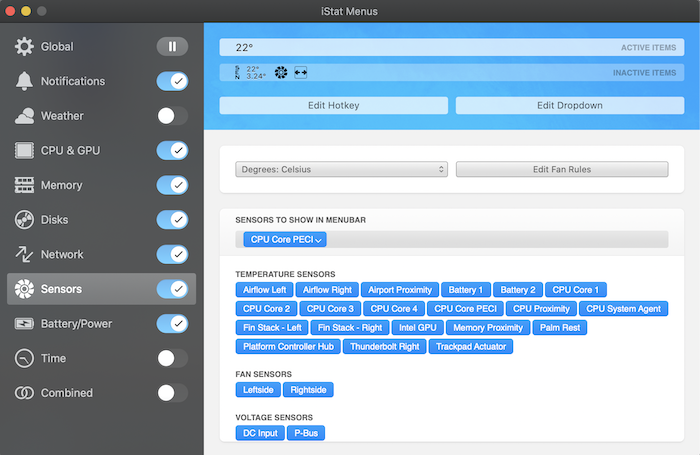Open the Memory section
The height and width of the screenshot is (455, 700).
point(62,185)
